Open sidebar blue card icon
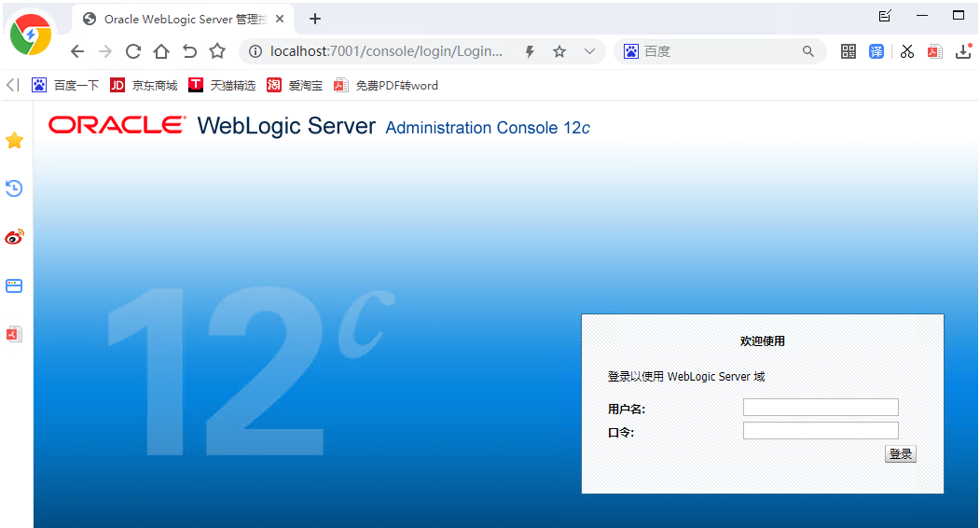This screenshot has width=980, height=528. pos(14,285)
